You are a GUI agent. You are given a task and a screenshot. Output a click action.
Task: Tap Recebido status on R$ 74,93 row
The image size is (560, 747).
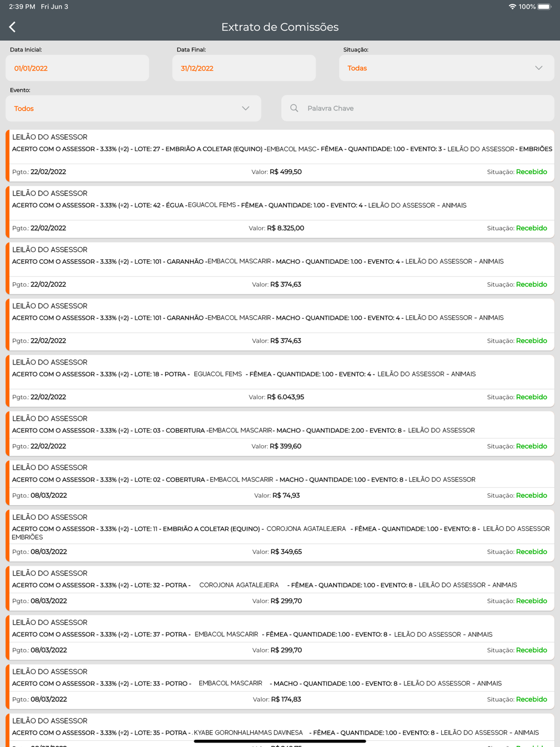click(x=531, y=496)
